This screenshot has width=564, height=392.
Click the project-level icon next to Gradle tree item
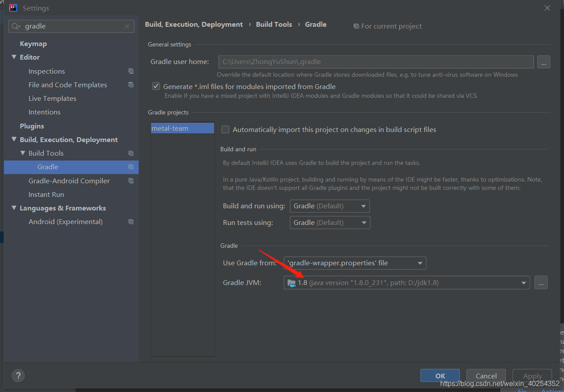coord(131,167)
